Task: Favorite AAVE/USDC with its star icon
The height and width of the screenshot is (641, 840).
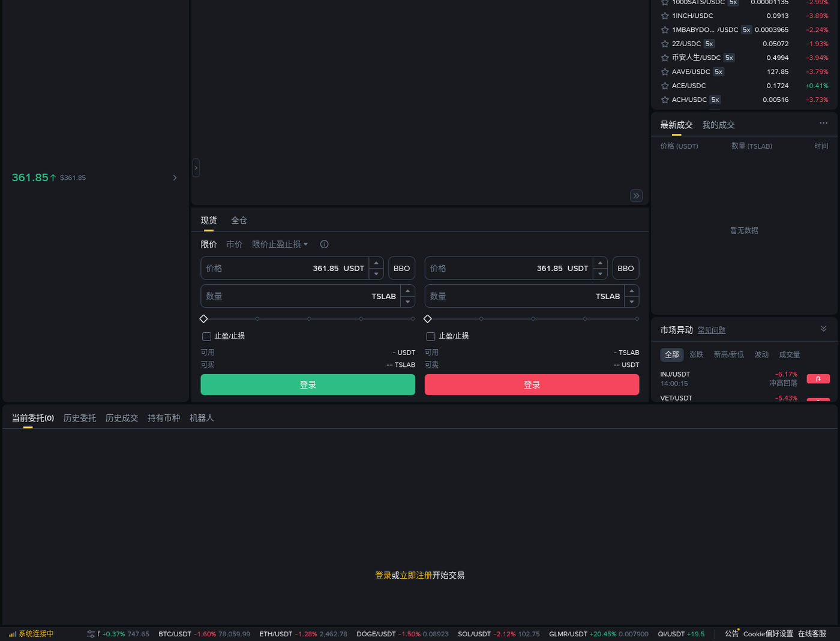Action: 665,72
